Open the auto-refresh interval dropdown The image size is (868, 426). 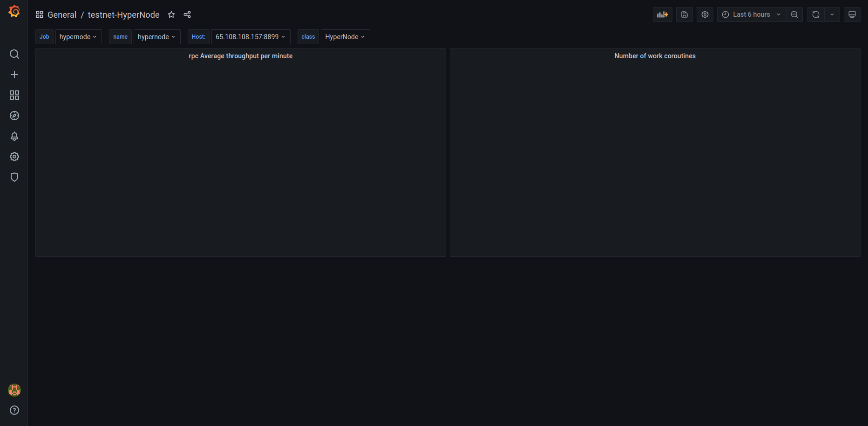point(832,14)
